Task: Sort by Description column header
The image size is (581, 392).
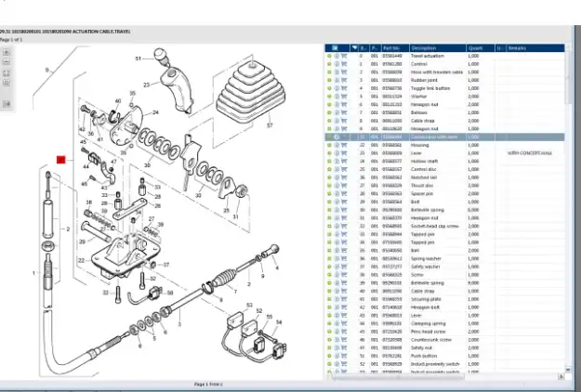Action: (436, 47)
